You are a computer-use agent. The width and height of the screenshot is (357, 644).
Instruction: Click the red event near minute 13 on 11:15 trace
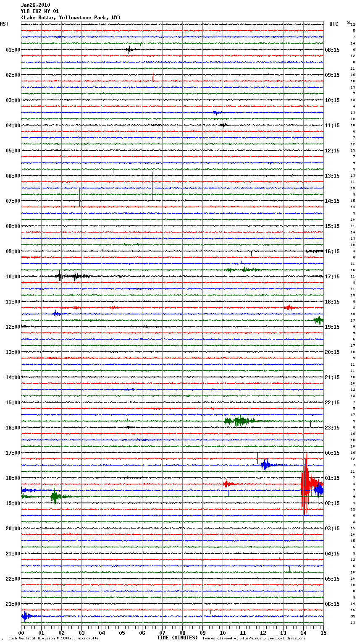point(289,308)
